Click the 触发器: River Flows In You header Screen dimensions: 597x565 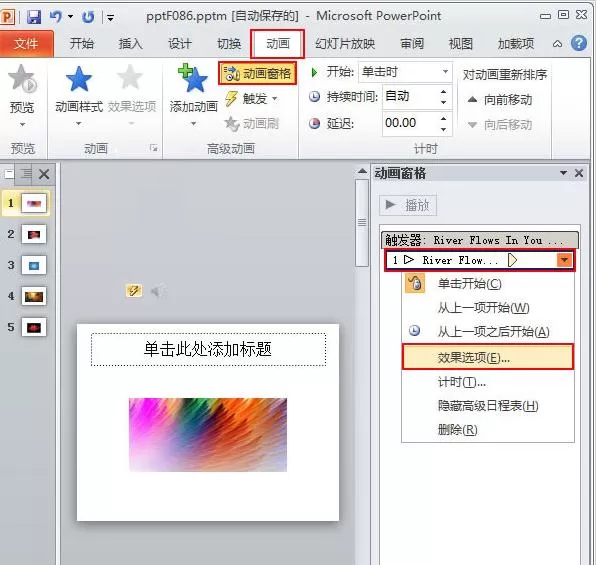click(x=480, y=240)
